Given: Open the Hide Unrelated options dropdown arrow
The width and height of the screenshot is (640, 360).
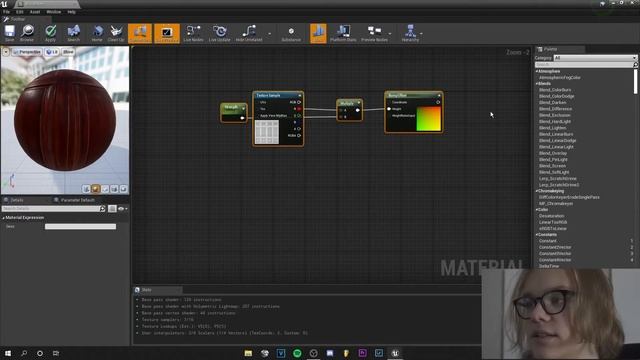Looking at the screenshot, I should pyautogui.click(x=269, y=33).
